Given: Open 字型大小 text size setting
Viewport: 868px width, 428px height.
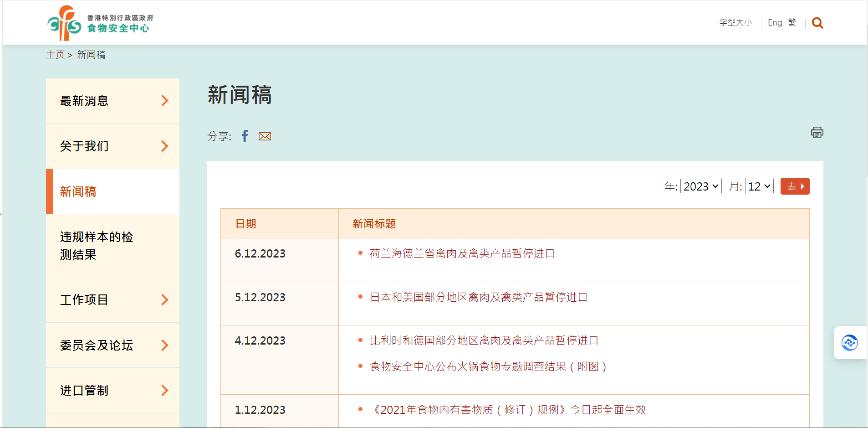Looking at the screenshot, I should [735, 22].
